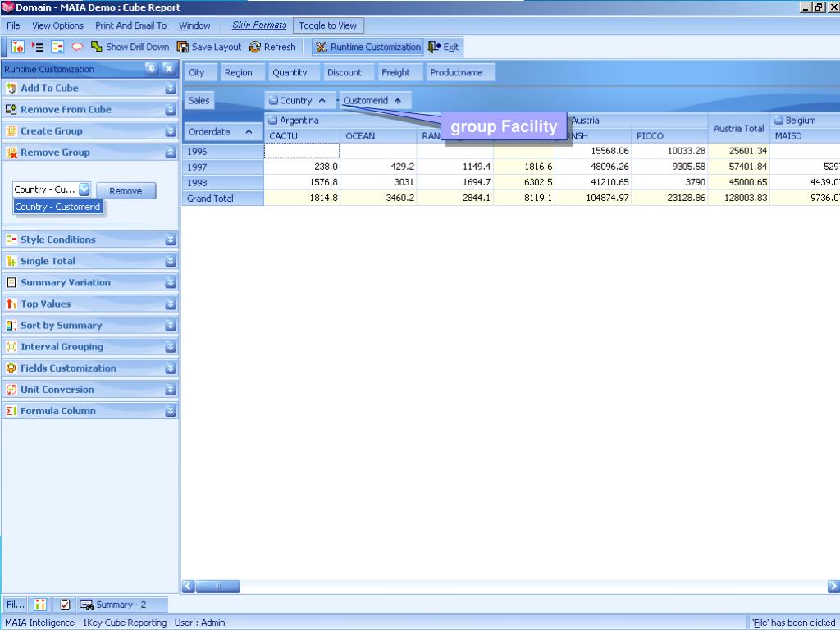Click the Unit Conversion icon
The image size is (840, 630).
(11, 390)
